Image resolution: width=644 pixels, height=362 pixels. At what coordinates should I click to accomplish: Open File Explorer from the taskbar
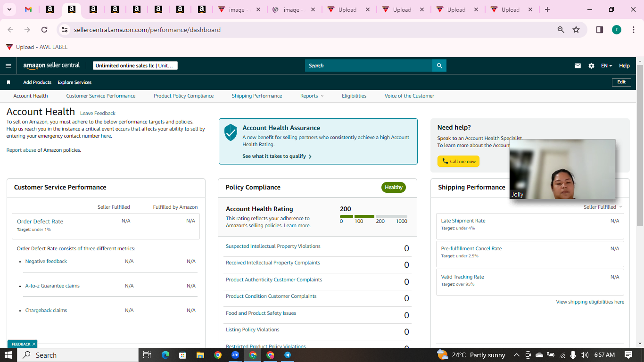click(x=200, y=355)
